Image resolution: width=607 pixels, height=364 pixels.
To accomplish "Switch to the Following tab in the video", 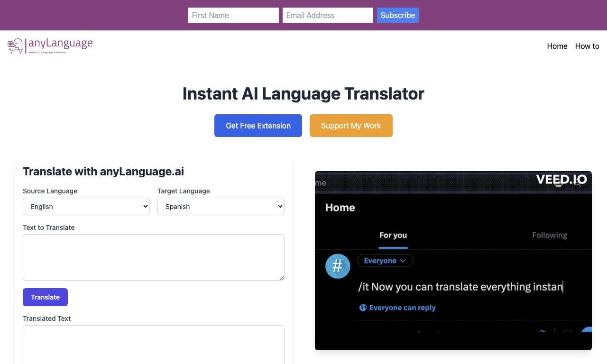I will [550, 235].
